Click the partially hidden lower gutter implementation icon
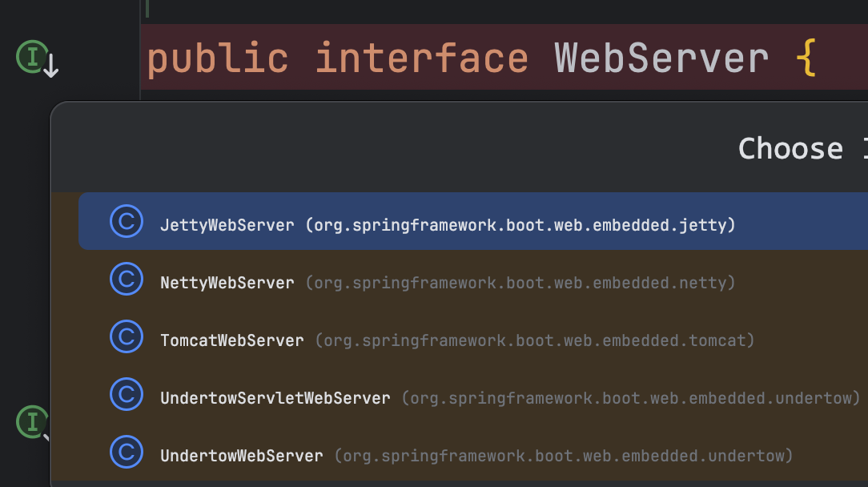868x487 pixels. (x=33, y=421)
